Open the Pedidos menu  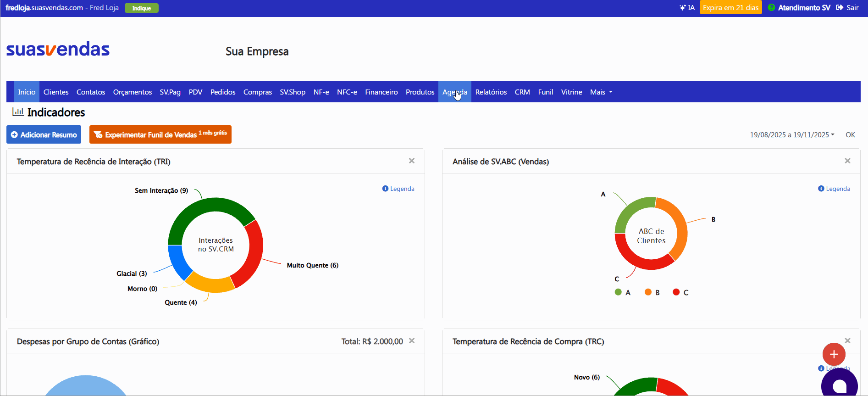pyautogui.click(x=223, y=92)
